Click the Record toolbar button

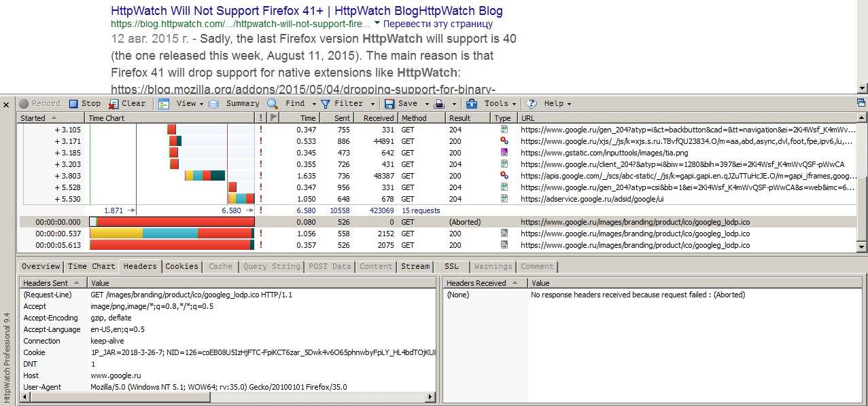[x=40, y=104]
